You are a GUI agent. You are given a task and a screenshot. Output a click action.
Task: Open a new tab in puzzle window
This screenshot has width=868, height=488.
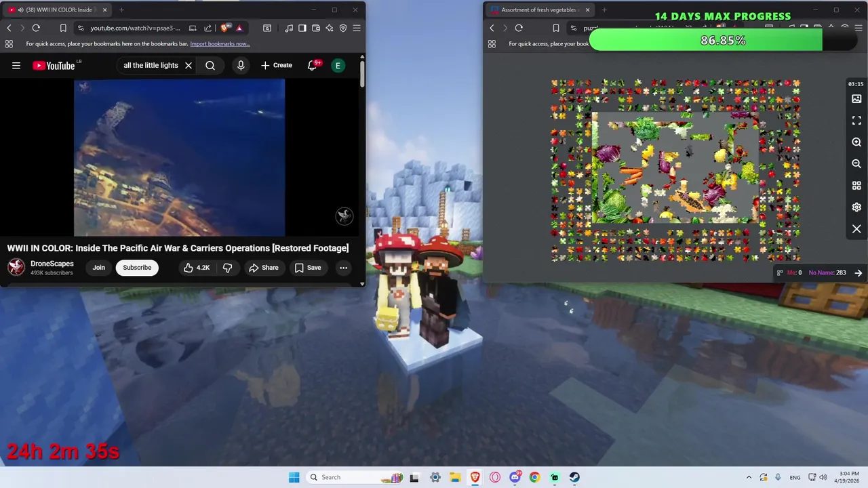click(x=604, y=10)
